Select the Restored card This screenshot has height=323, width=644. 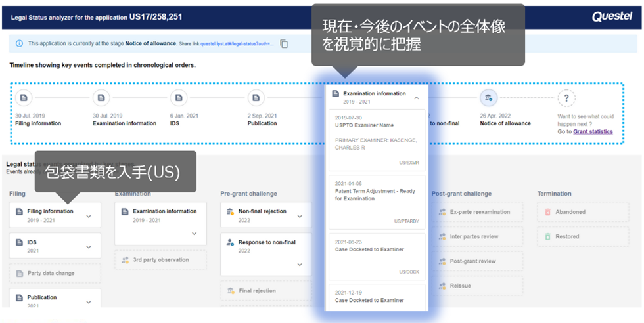[583, 236]
